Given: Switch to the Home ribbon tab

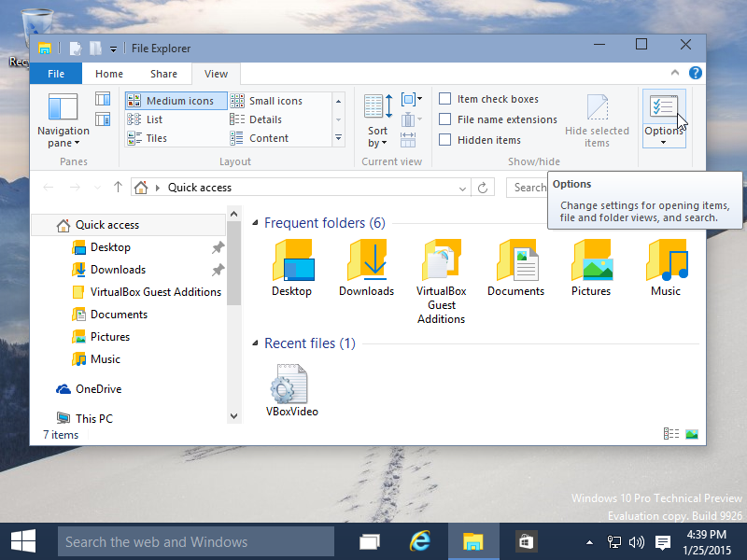Looking at the screenshot, I should [x=109, y=73].
